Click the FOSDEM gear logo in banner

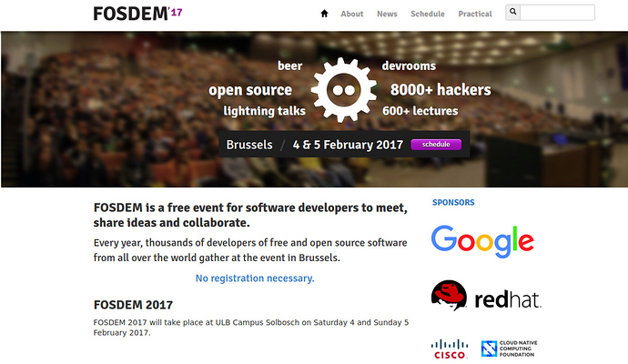[344, 90]
